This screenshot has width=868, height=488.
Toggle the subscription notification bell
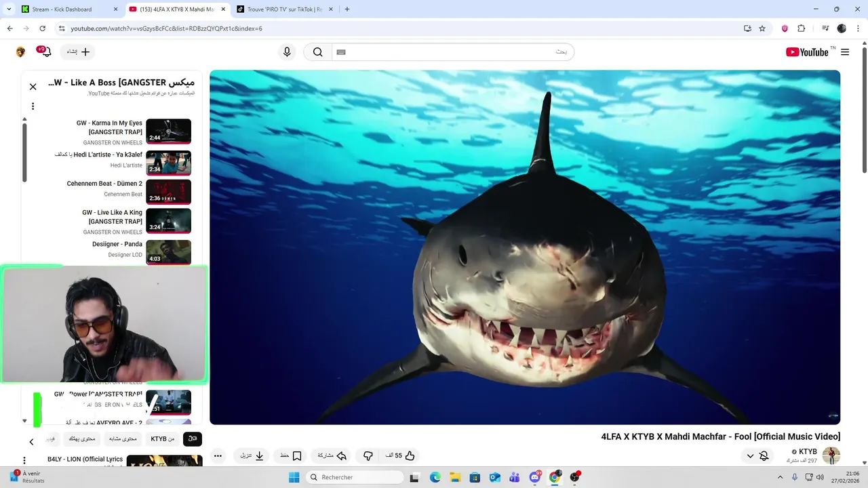coord(764,456)
